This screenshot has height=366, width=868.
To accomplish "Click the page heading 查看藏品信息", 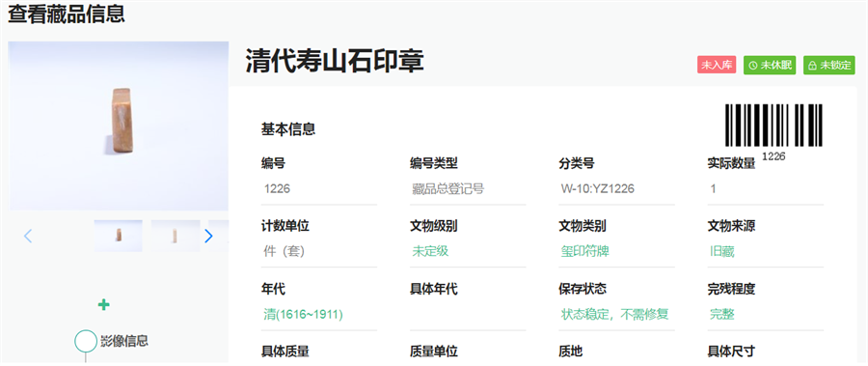I will (x=66, y=14).
